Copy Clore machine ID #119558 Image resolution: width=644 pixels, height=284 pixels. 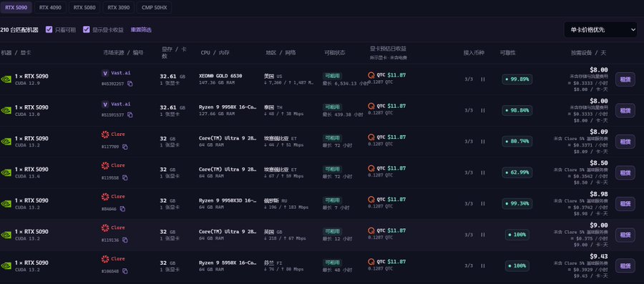[125, 177]
